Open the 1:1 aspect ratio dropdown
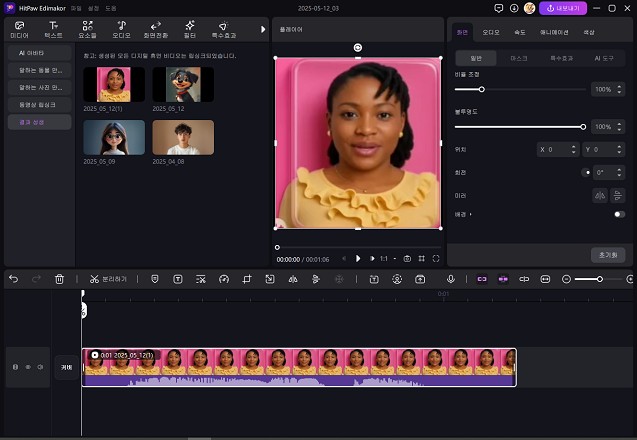 pyautogui.click(x=386, y=258)
